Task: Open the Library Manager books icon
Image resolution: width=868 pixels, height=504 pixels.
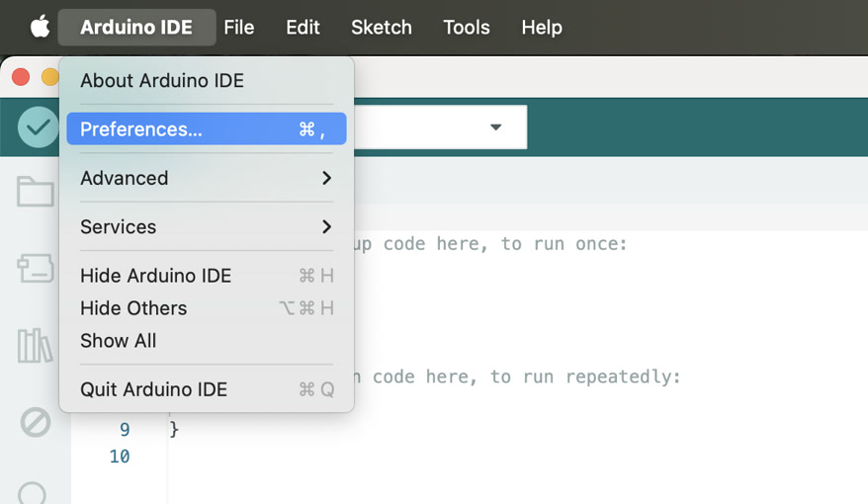Action: [35, 345]
